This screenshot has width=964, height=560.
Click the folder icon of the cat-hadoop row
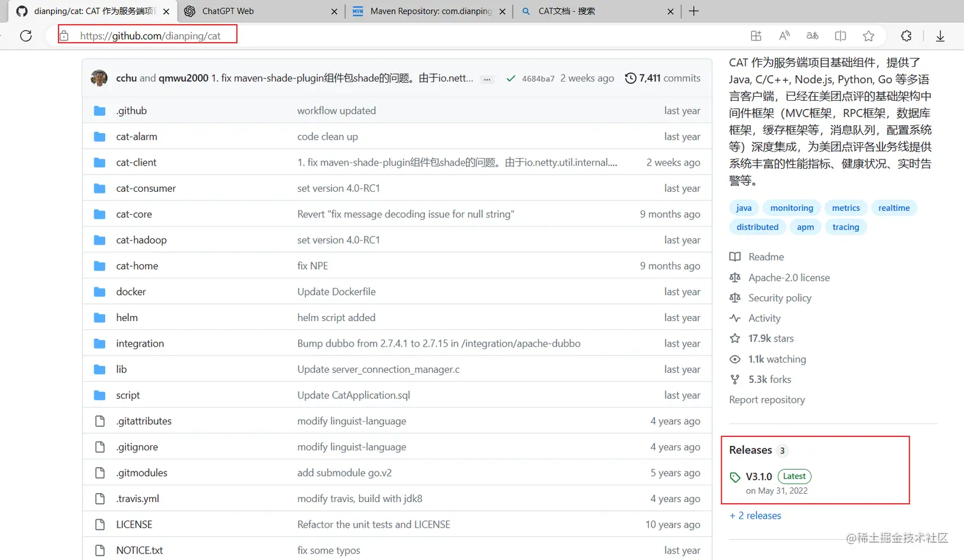point(99,240)
